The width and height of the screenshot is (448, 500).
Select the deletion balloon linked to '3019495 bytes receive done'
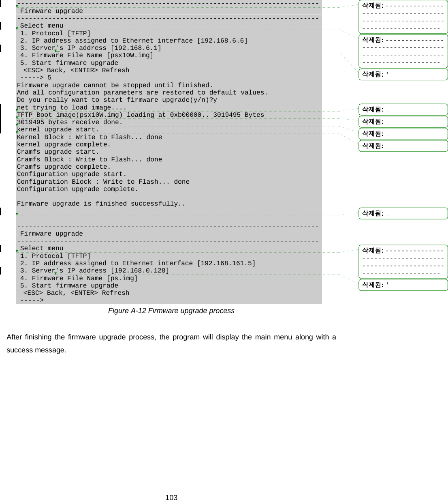(403, 134)
